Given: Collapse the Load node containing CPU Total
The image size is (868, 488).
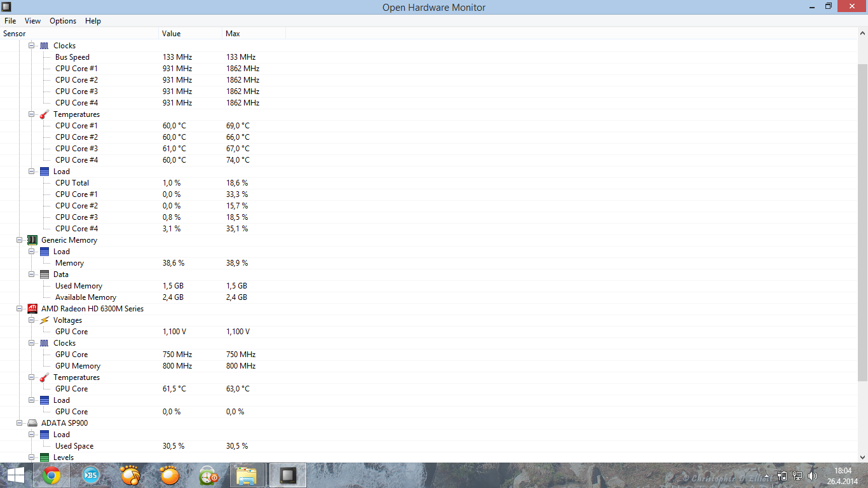Looking at the screenshot, I should point(31,172).
